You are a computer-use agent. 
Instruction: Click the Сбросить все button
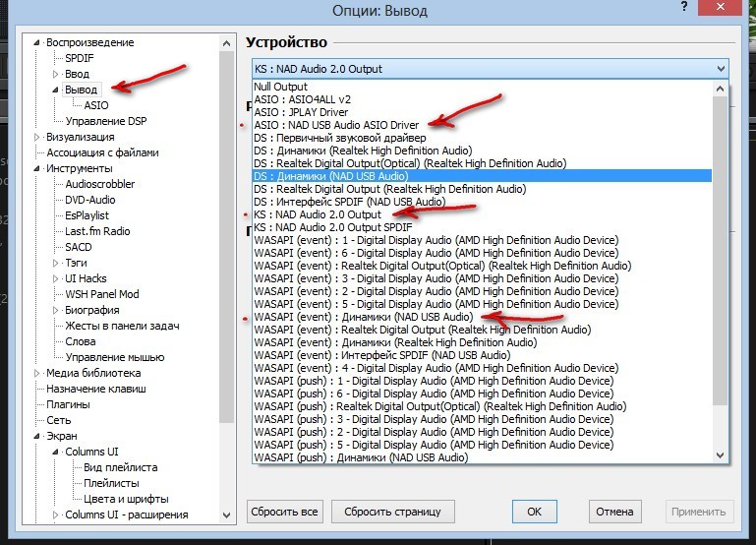coord(284,512)
